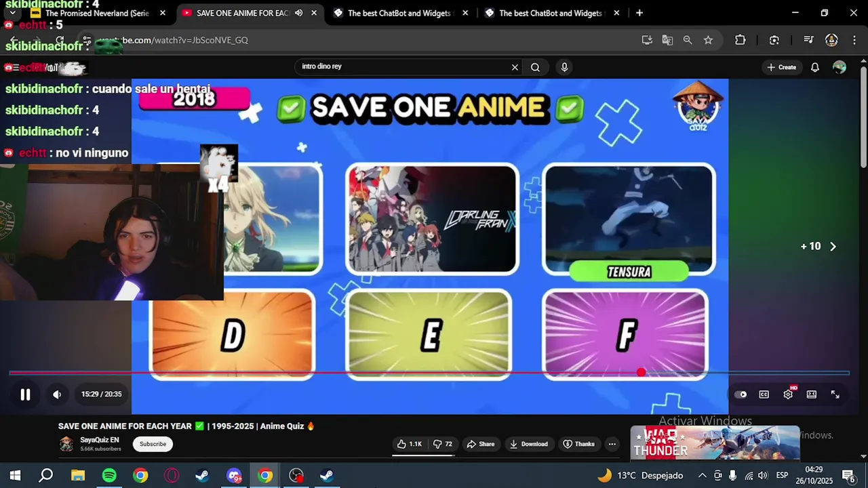Click the 15:29 / 20:35 time display
The height and width of the screenshot is (488, 868).
click(x=102, y=394)
